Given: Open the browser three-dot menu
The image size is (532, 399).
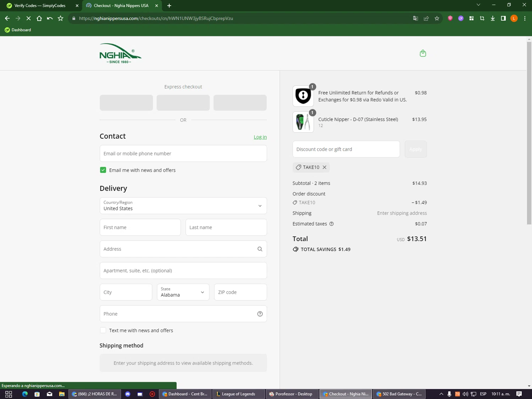Looking at the screenshot, I should click(x=525, y=18).
